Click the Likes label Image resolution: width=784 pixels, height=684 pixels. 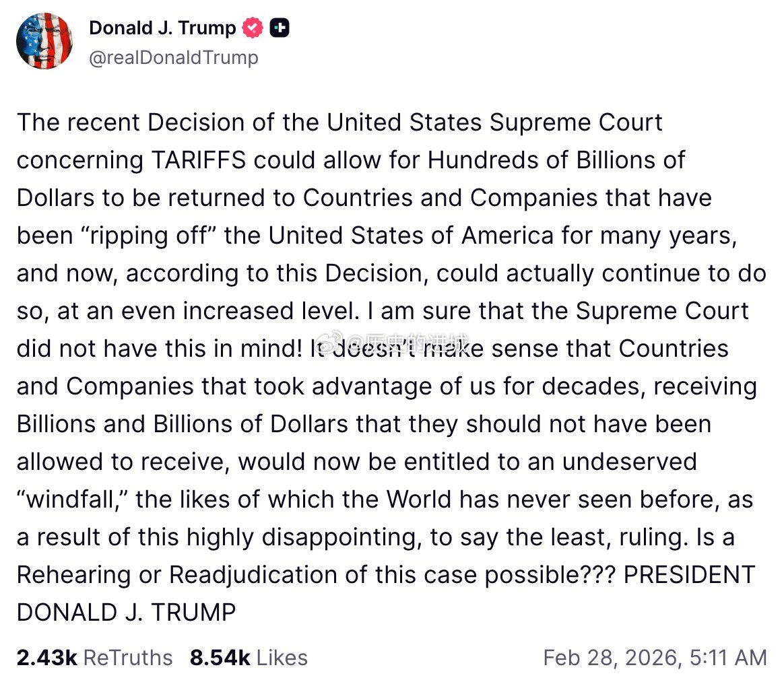pyautogui.click(x=282, y=658)
